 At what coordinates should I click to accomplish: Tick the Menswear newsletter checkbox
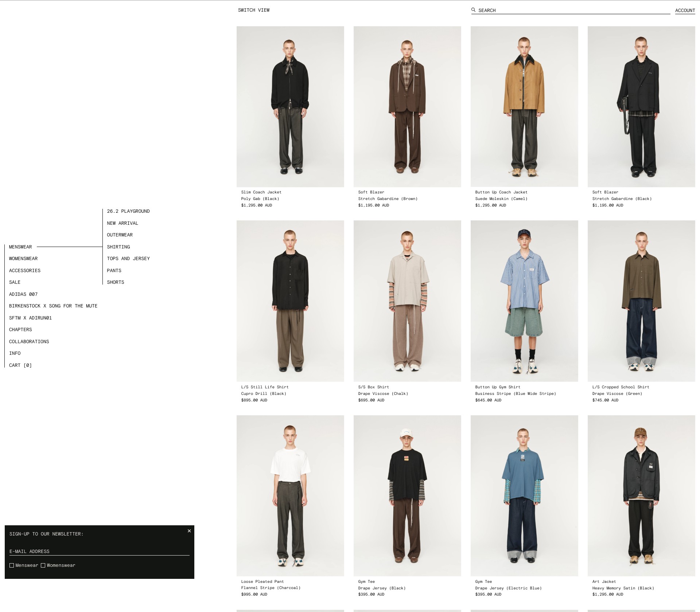12,565
